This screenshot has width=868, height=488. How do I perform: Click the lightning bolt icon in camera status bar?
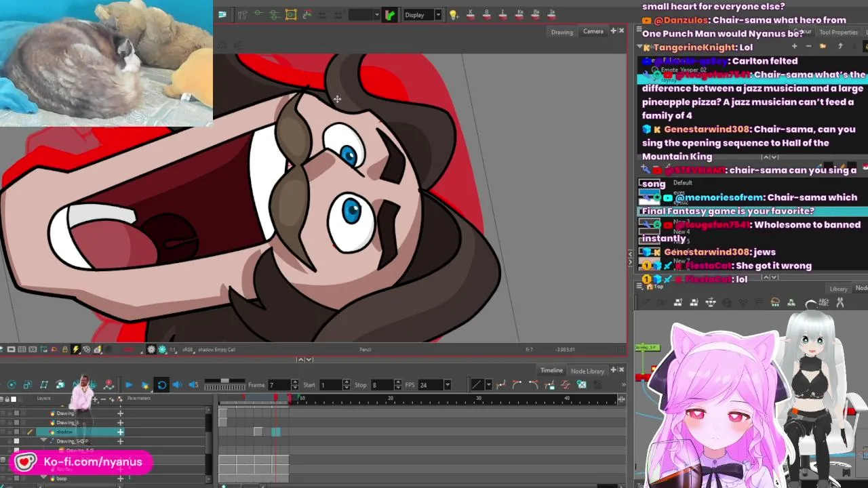click(x=76, y=350)
